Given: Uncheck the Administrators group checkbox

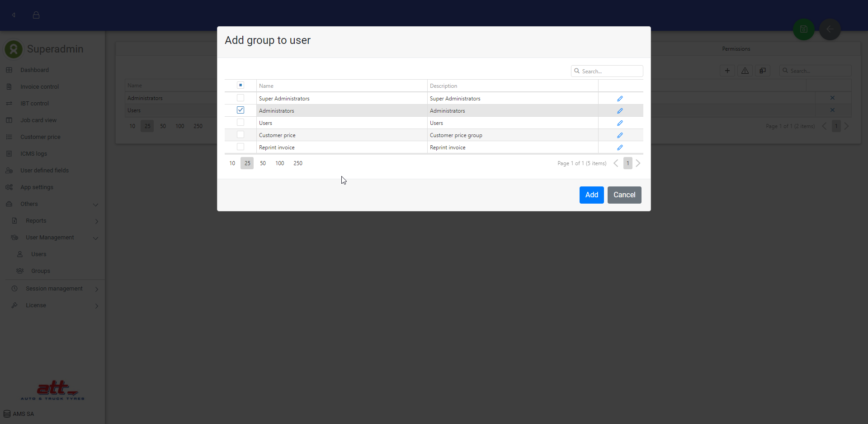Looking at the screenshot, I should pos(241,110).
